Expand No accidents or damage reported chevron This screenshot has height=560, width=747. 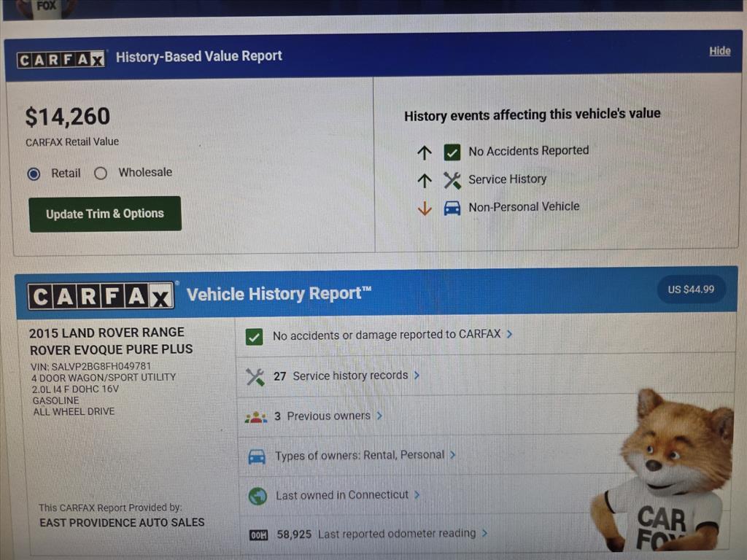509,334
